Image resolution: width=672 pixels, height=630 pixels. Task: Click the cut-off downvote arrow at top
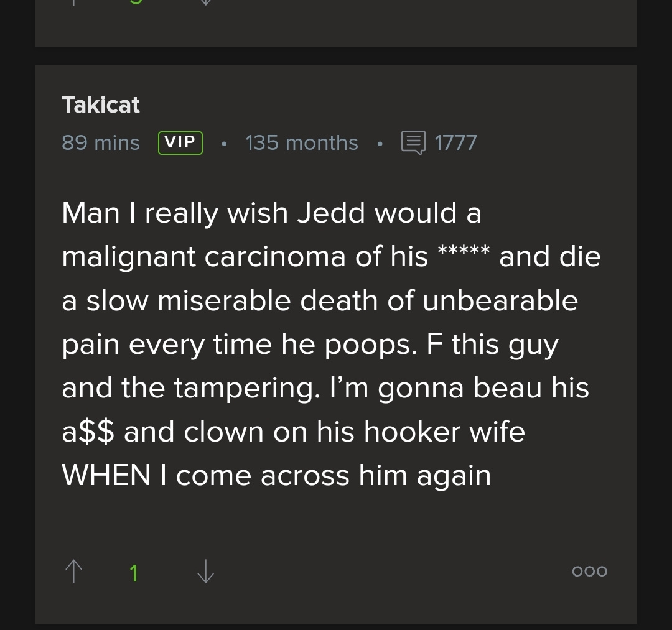point(205,2)
